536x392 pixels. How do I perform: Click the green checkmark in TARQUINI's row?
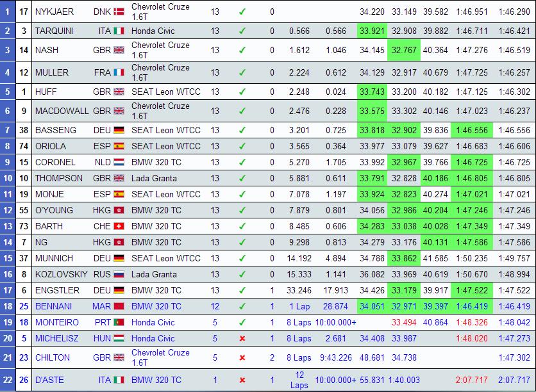tap(242, 31)
